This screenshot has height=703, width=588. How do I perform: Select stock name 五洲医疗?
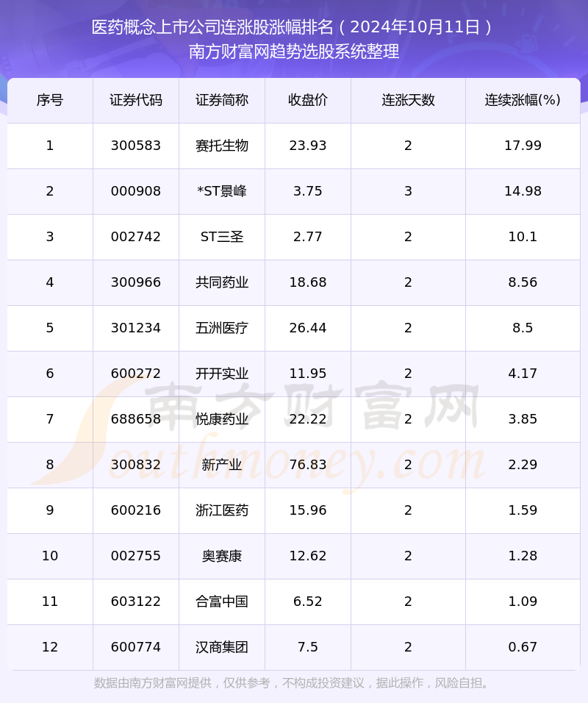222,328
